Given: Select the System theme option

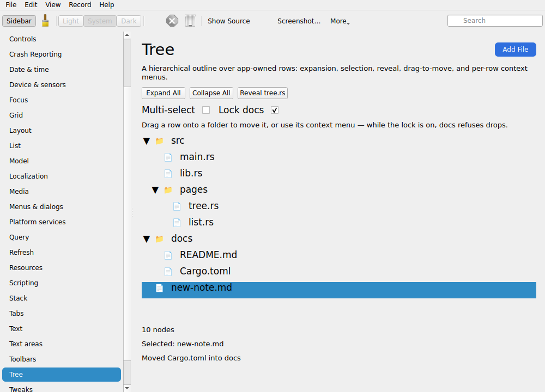Looking at the screenshot, I should [x=100, y=21].
